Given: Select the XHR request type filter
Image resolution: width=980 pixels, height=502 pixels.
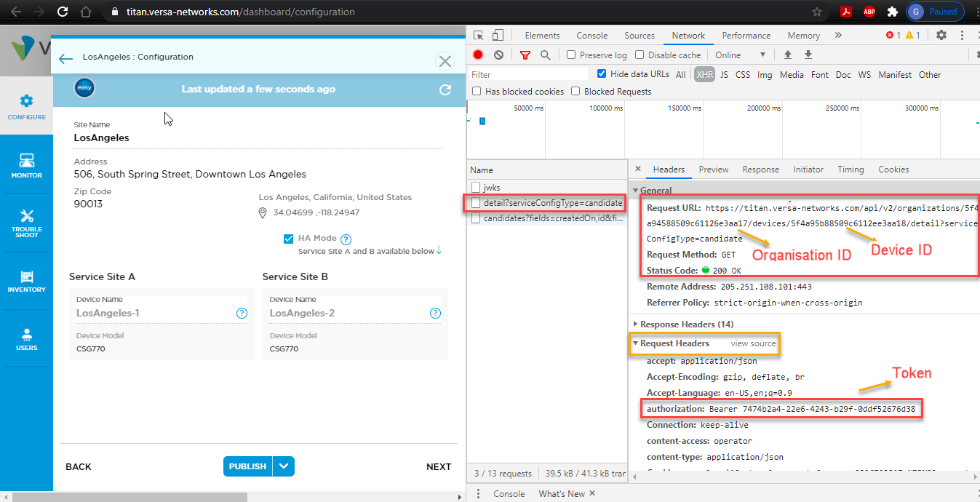Looking at the screenshot, I should pyautogui.click(x=704, y=74).
